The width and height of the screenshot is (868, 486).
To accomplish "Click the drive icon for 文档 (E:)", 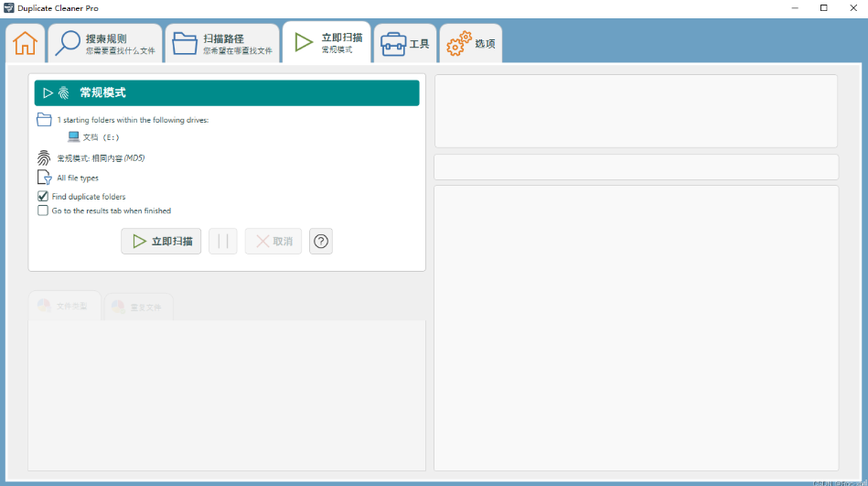I will pos(74,137).
